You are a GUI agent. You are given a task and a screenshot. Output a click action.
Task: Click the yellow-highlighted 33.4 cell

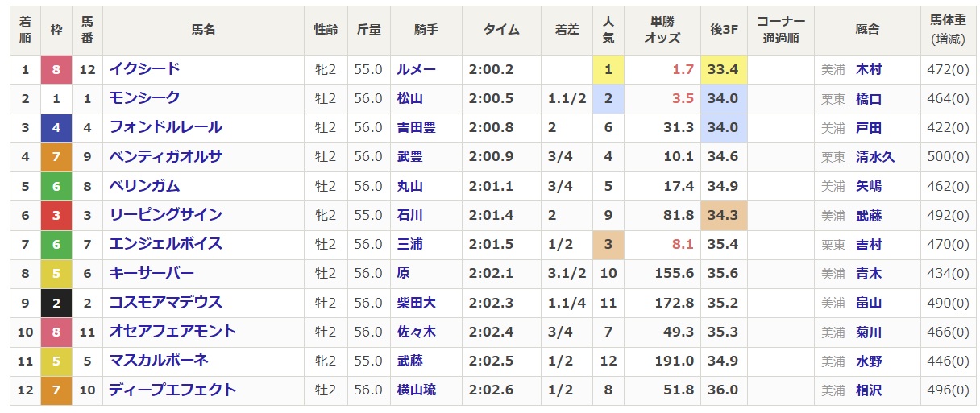coord(723,69)
